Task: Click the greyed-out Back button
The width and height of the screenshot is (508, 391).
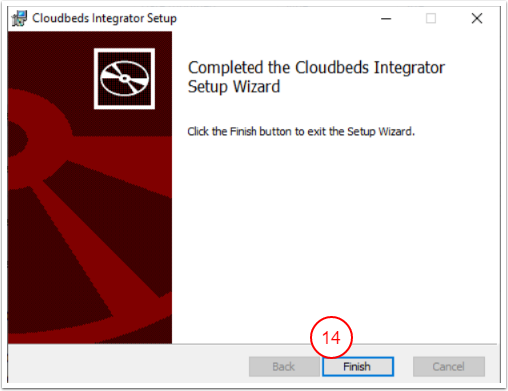Action: coord(284,366)
